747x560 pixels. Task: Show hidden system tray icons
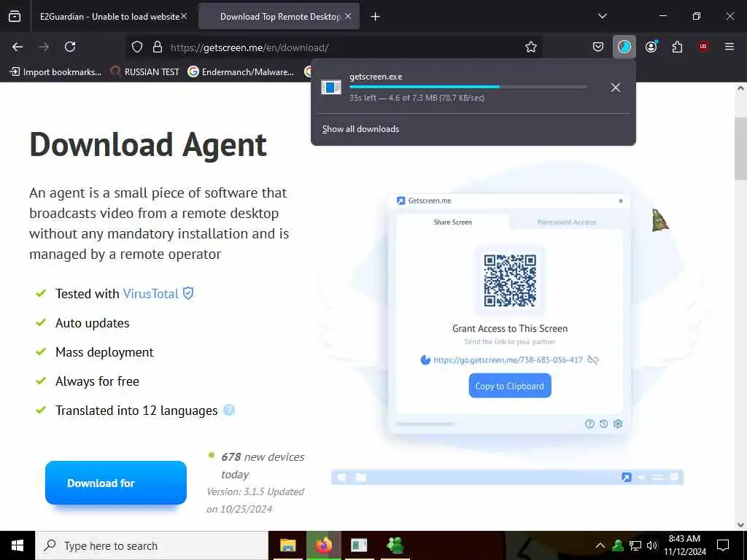coord(600,545)
